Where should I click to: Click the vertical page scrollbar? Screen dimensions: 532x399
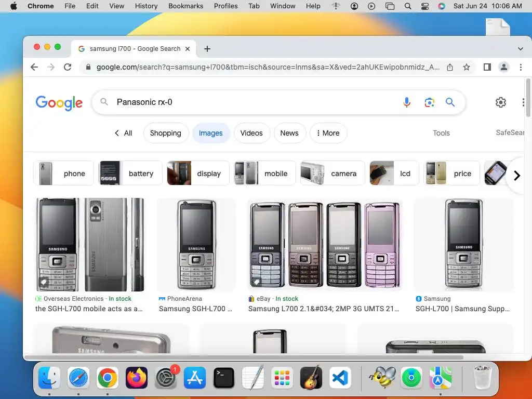(x=528, y=98)
